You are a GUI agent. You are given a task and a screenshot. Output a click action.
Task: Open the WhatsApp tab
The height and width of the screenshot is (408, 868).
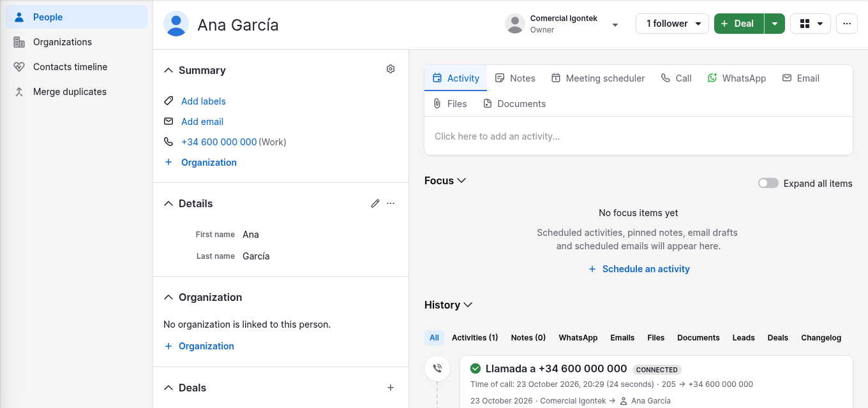pyautogui.click(x=737, y=78)
